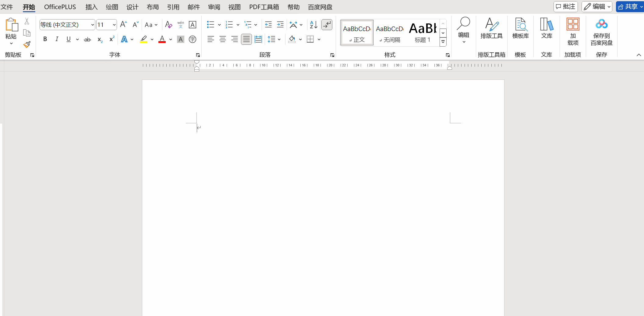The height and width of the screenshot is (316, 644).
Task: Open the 审阅 ribbon tab
Action: coord(214,7)
